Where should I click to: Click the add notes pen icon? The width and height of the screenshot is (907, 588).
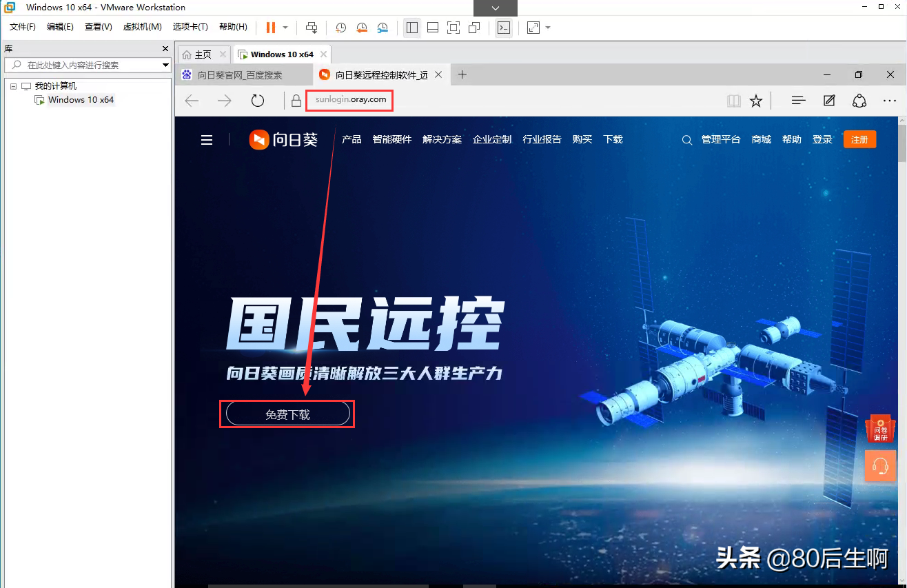tap(830, 101)
